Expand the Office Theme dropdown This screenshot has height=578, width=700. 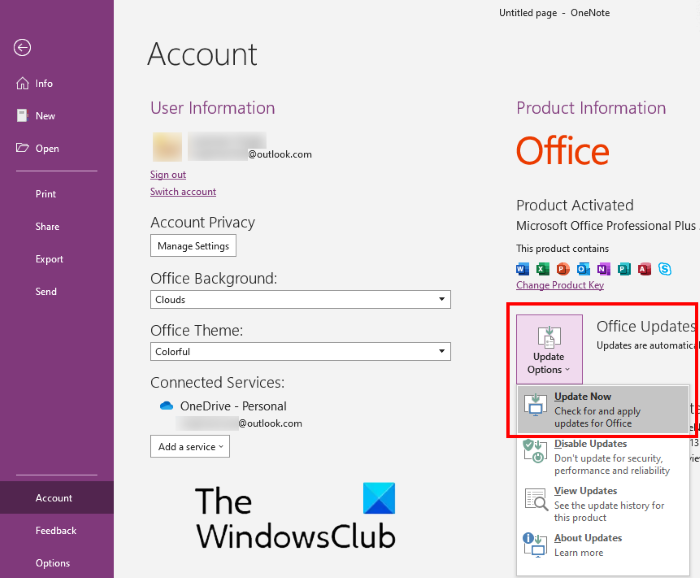tap(300, 352)
